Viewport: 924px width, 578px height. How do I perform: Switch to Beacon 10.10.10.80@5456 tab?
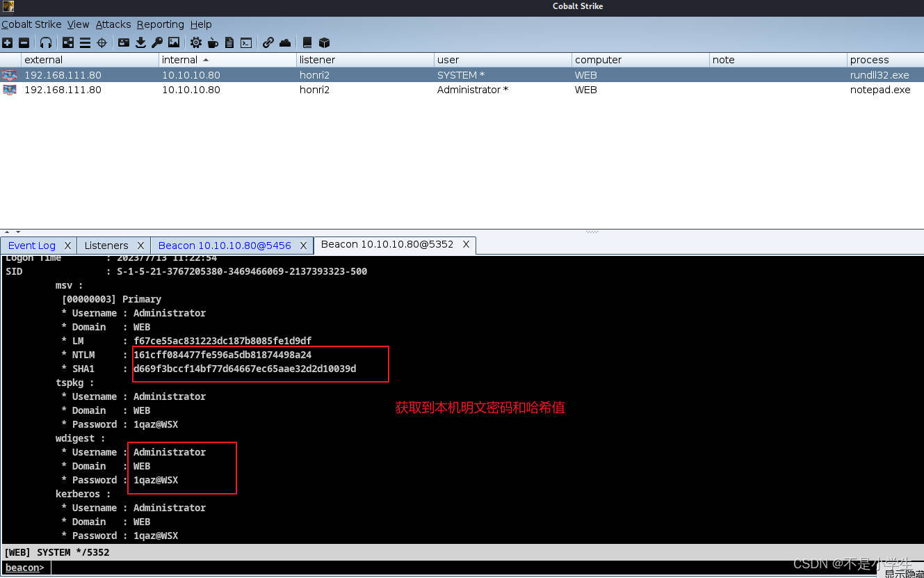tap(225, 246)
